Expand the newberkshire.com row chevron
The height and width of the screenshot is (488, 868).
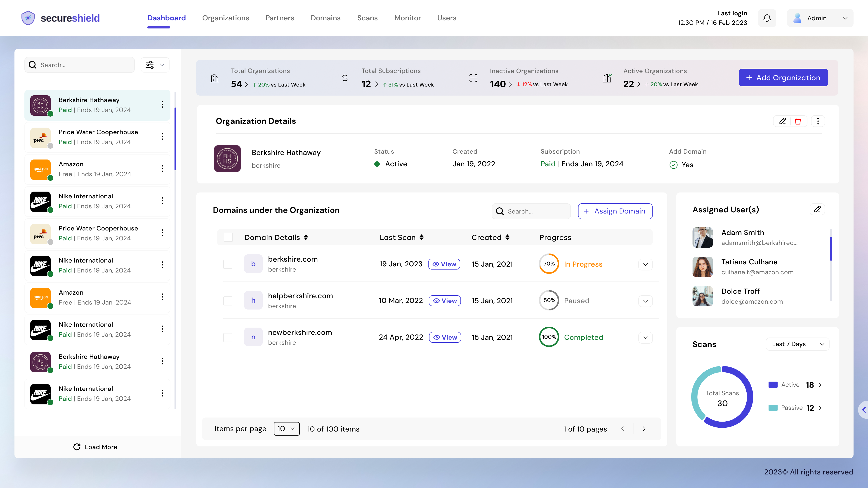point(645,338)
